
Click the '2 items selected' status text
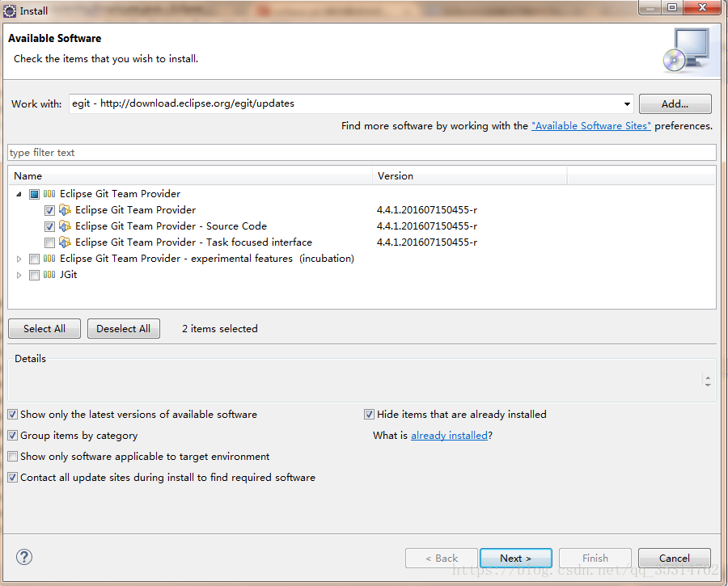[219, 328]
